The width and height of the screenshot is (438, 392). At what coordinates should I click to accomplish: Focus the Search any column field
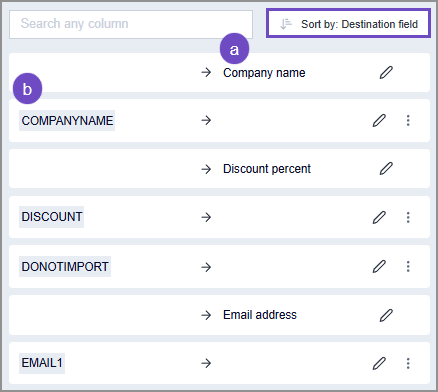pyautogui.click(x=131, y=24)
